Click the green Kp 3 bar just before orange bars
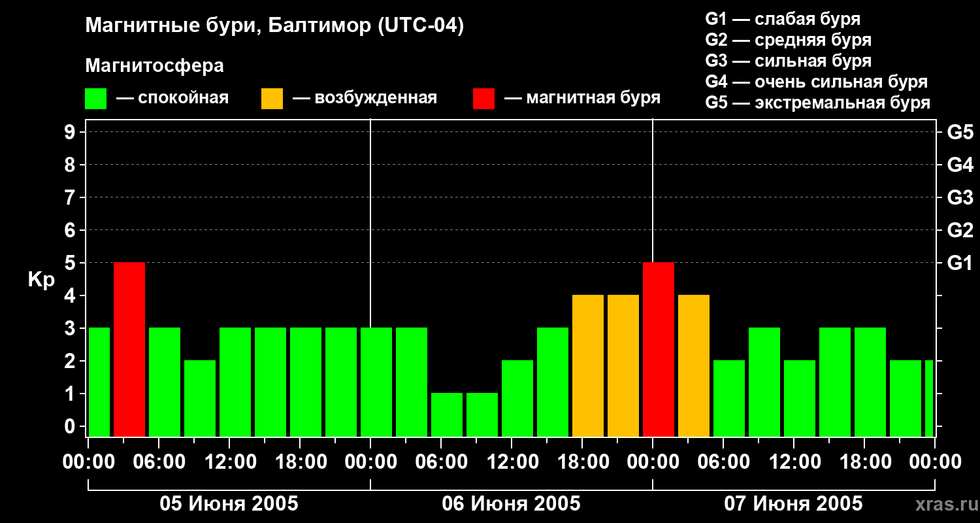Viewport: 980px width, 523px height. coord(553,382)
